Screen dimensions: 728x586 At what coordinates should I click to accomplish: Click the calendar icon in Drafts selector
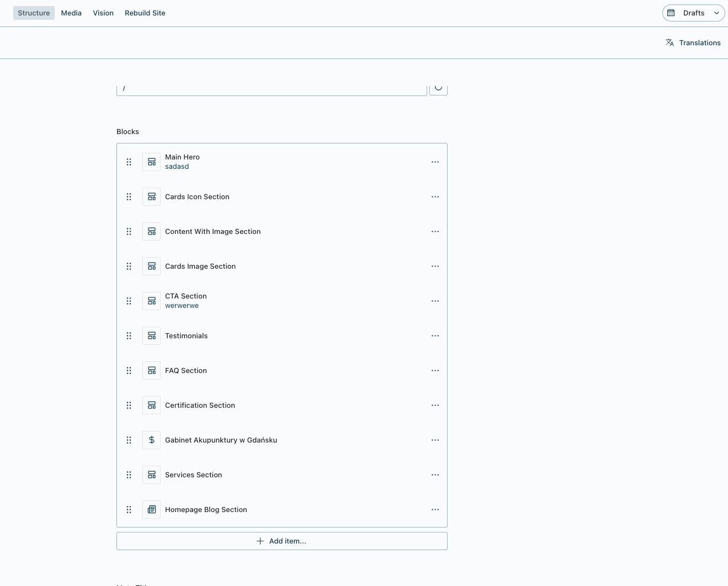pyautogui.click(x=671, y=13)
